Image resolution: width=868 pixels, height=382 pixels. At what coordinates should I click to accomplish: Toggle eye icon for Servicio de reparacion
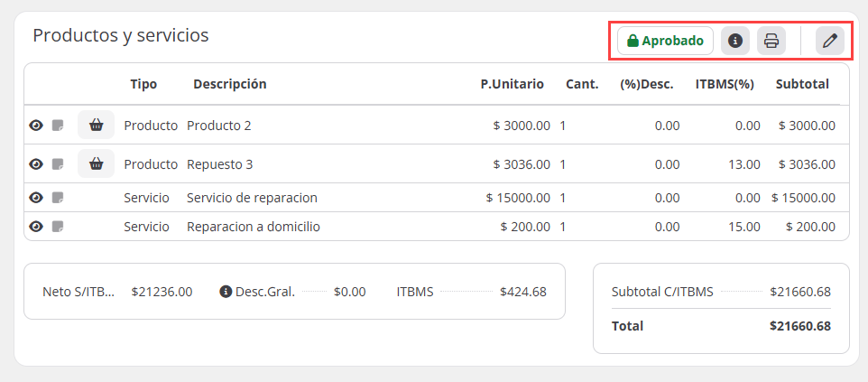click(36, 198)
